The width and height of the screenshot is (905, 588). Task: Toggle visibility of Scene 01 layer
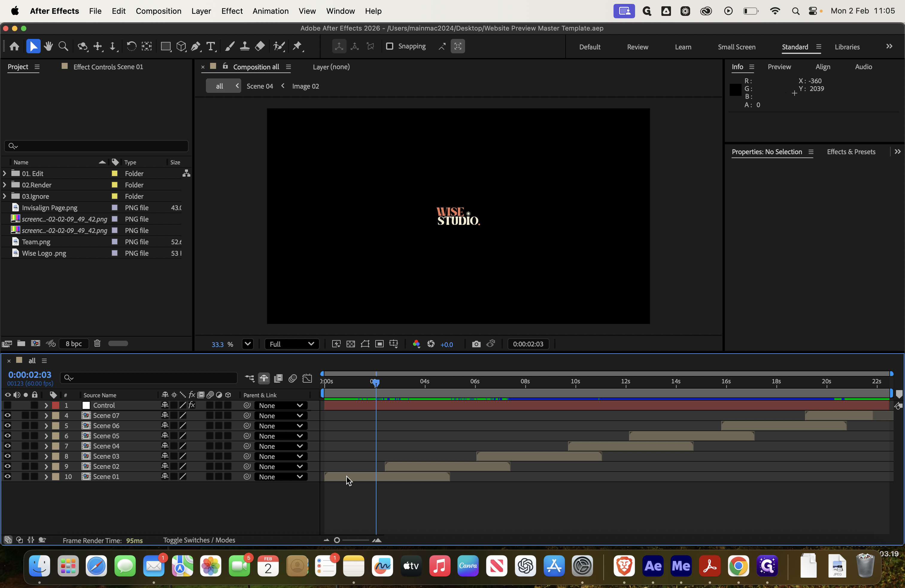(7, 476)
